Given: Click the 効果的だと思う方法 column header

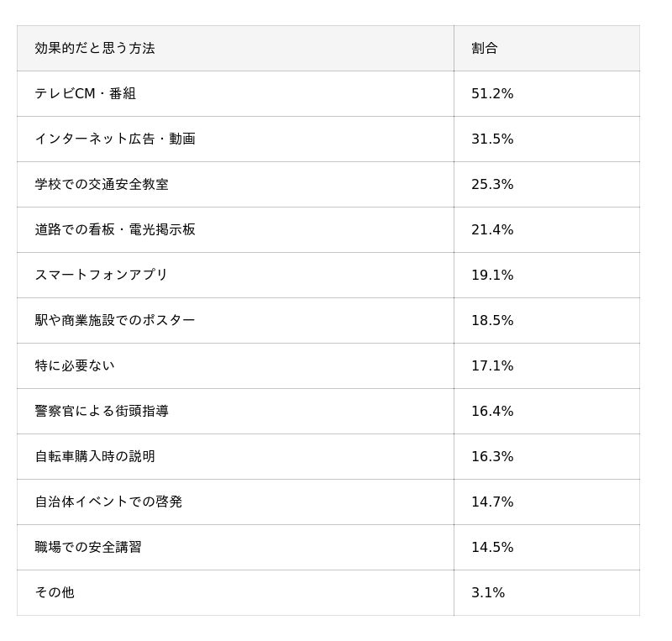Looking at the screenshot, I should coord(235,48).
